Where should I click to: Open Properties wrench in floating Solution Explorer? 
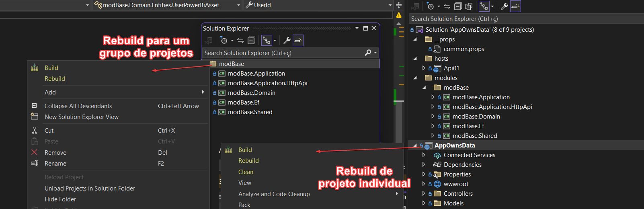point(287,41)
